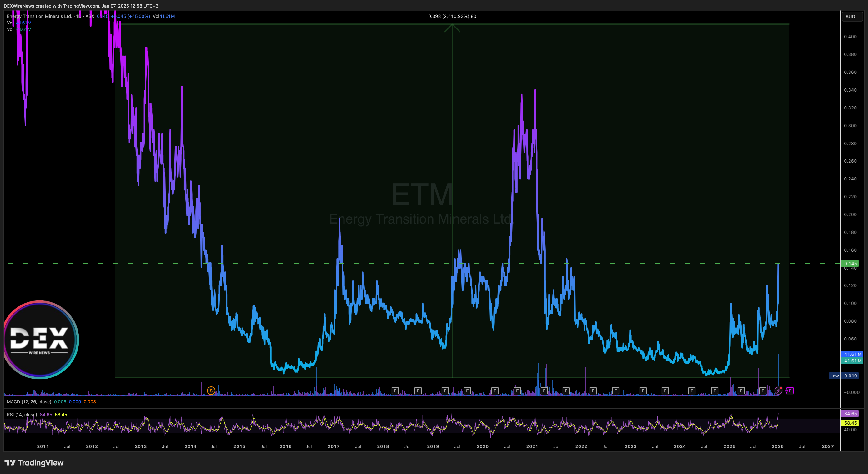Click the TradingView logo at bottom left
Image resolution: width=868 pixels, height=474 pixels.
pos(34,462)
